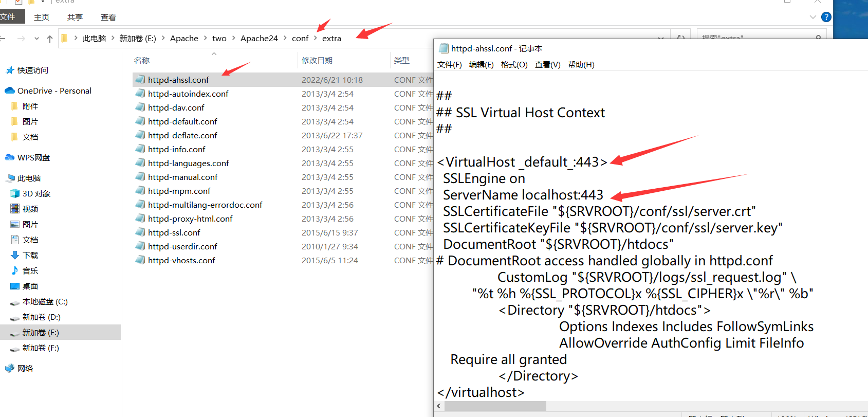Click the 3D 对象 cube icon
This screenshot has height=417, width=868.
[x=15, y=193]
